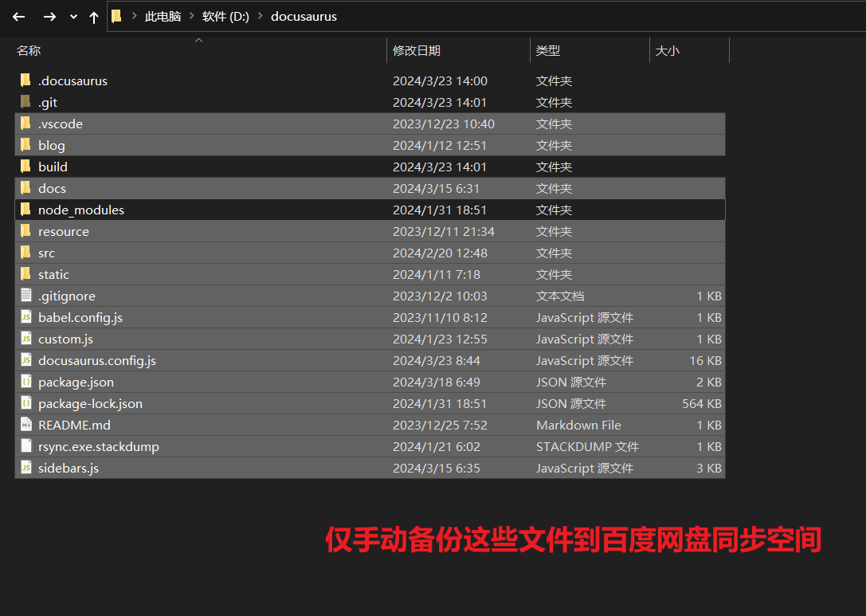Image resolution: width=866 pixels, height=616 pixels.
Task: Select 此电脑 breadcrumb in the address bar
Action: [x=163, y=17]
